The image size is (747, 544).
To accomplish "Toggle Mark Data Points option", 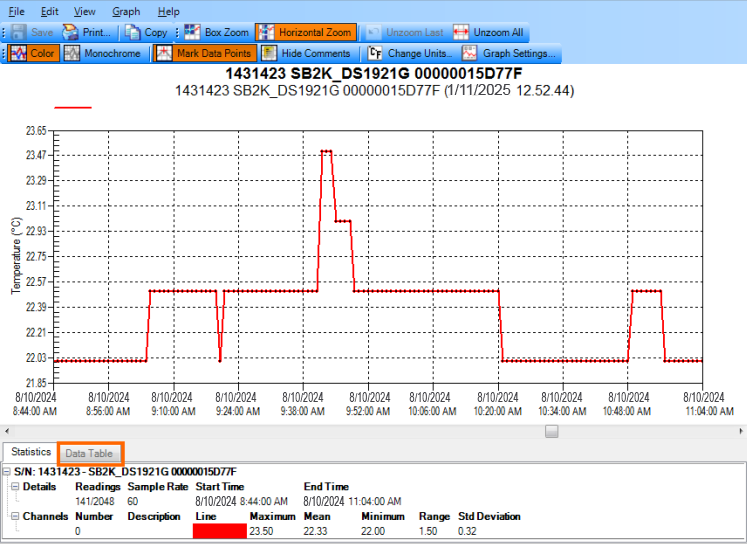I will tap(205, 53).
